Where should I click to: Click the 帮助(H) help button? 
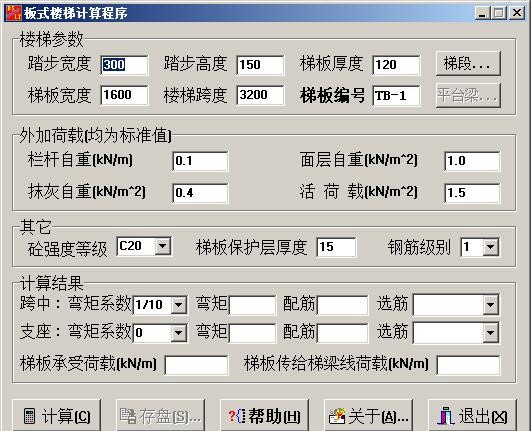tap(264, 415)
